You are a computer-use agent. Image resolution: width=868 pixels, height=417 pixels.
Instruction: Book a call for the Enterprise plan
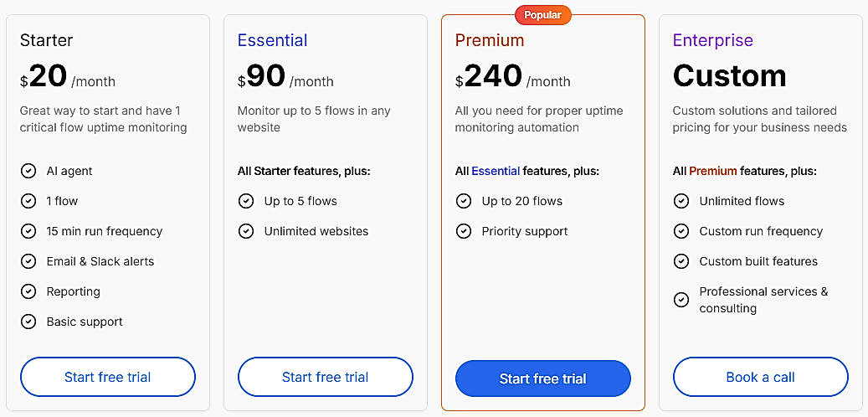coord(761,377)
